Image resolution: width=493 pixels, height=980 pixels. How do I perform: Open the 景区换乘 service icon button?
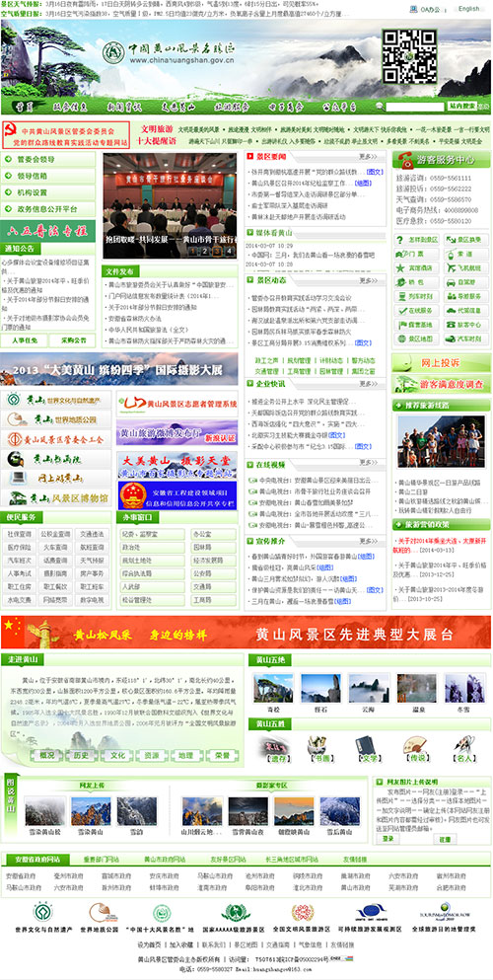(466, 240)
